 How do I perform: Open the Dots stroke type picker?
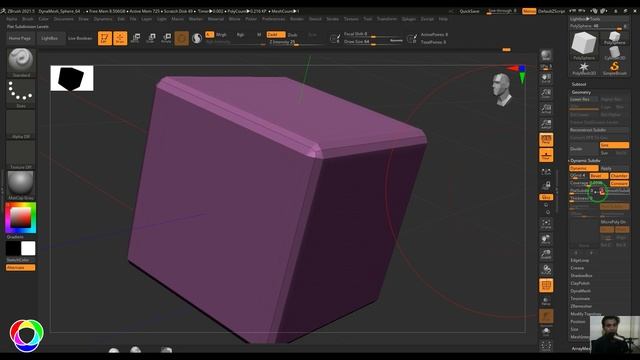click(20, 92)
